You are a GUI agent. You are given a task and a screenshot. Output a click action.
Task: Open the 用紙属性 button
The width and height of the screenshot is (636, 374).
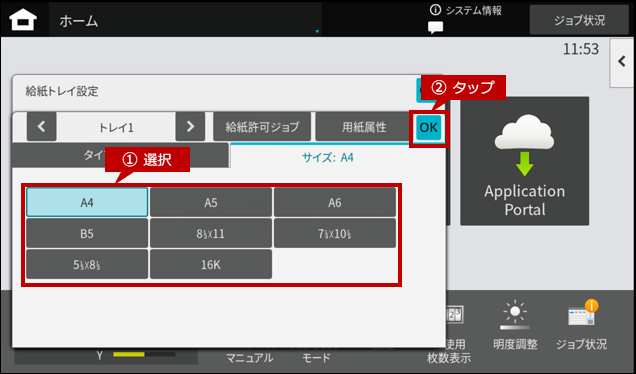[364, 127]
